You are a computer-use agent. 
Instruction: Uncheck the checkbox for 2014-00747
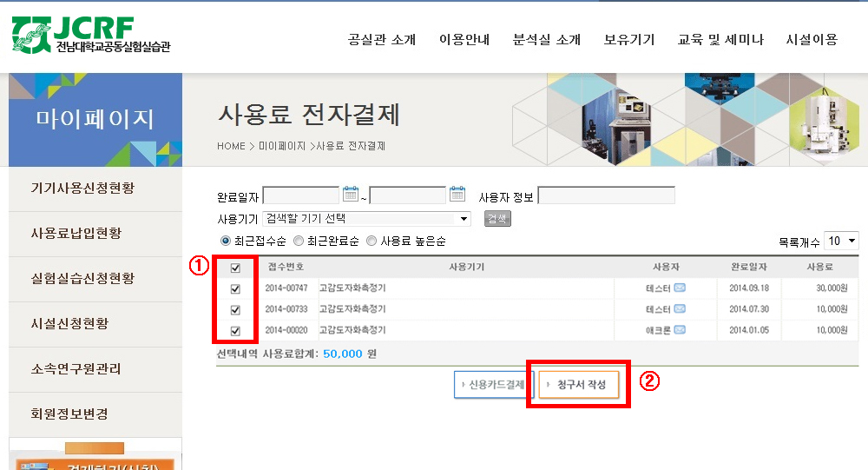click(x=235, y=288)
